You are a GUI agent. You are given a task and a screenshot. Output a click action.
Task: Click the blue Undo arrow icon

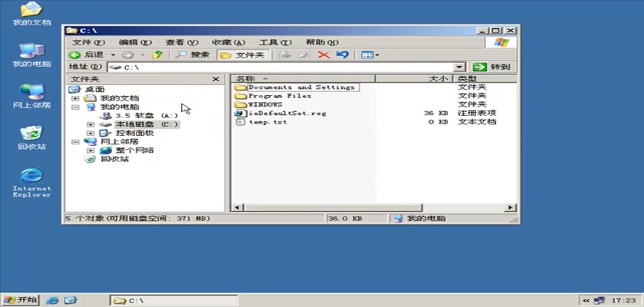343,55
